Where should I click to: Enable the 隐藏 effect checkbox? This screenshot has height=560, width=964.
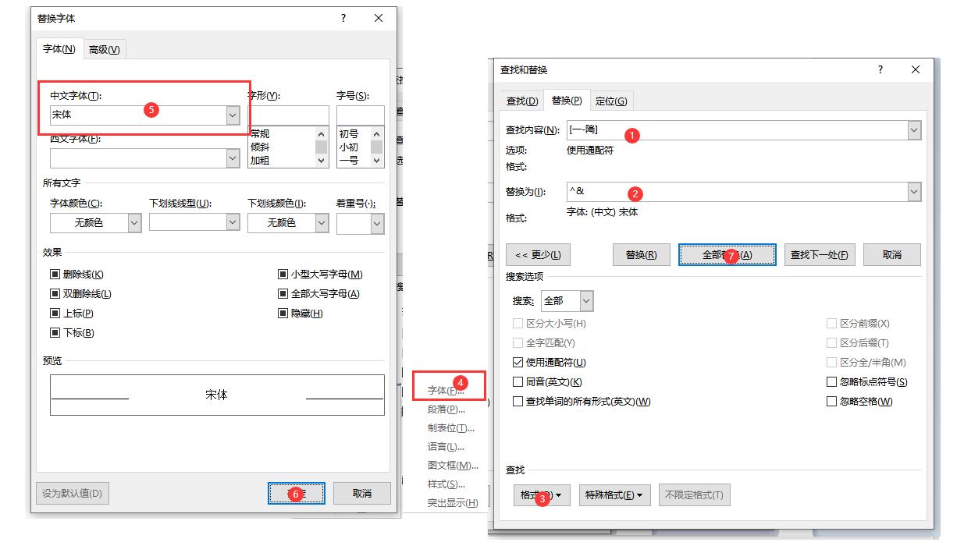coord(281,313)
